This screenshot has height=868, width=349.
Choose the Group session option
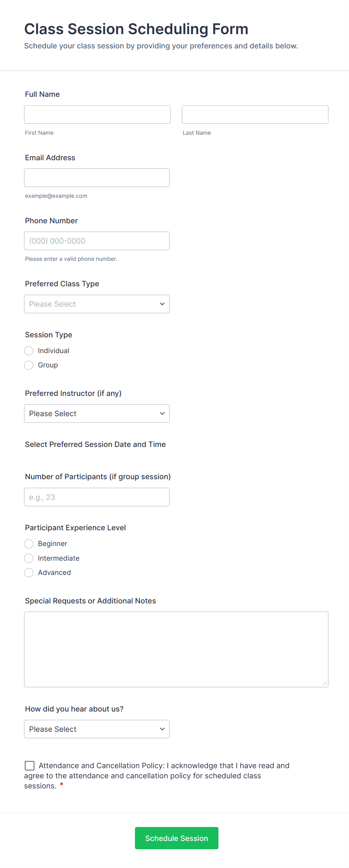pos(29,365)
